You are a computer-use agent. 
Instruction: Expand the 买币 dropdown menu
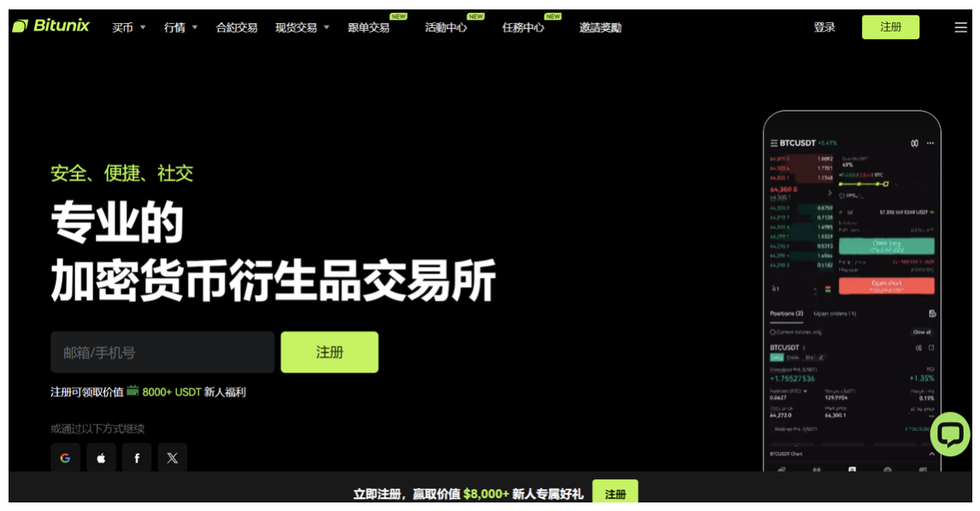click(x=128, y=27)
